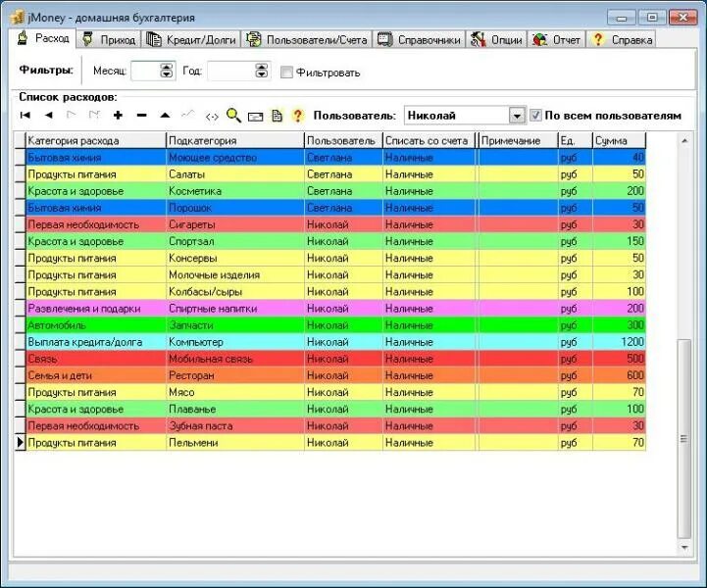Click the jMoney app icon in title bar
Viewport: 707px width, 588px height.
(17, 17)
